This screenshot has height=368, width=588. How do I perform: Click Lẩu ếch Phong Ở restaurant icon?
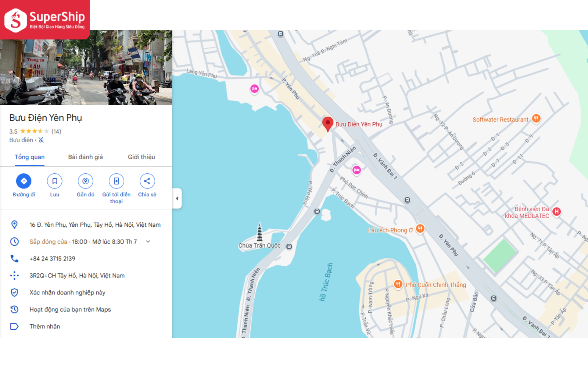420,229
